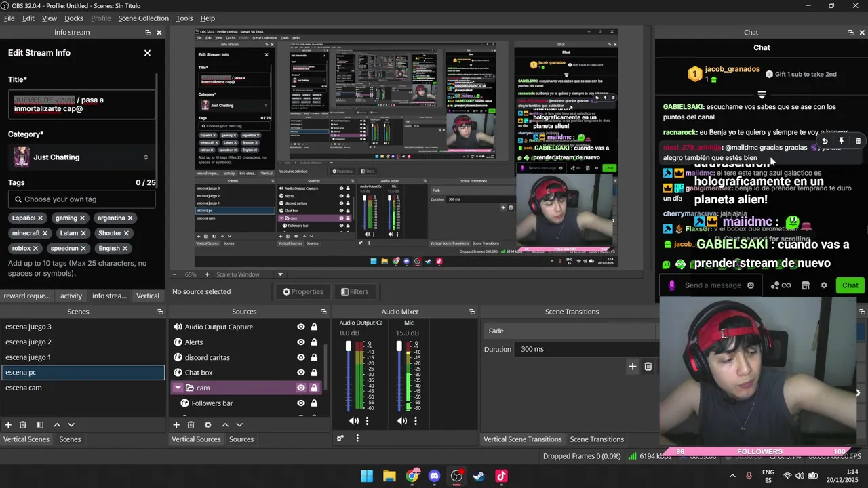868x488 pixels.
Task: Collapse the cam group in Sources
Action: pyautogui.click(x=178, y=388)
